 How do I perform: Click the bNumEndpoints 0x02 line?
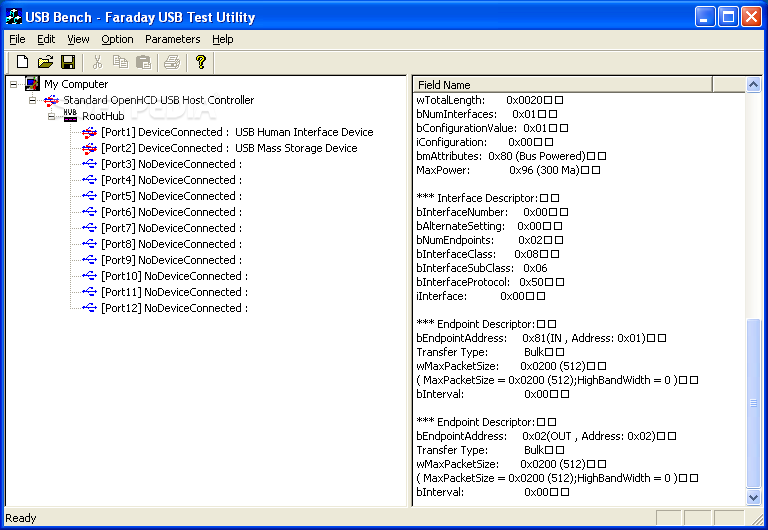pos(489,240)
